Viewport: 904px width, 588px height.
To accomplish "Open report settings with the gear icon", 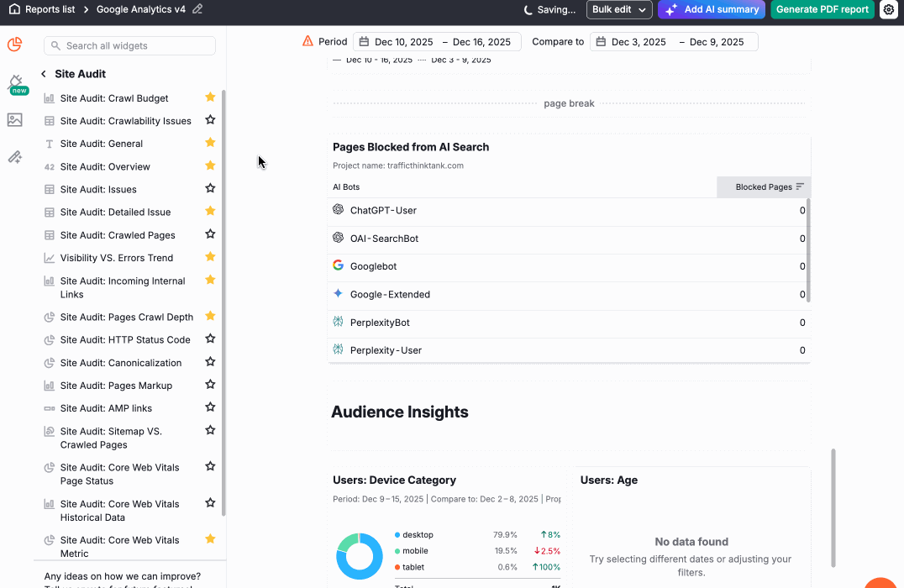I will pos(889,10).
